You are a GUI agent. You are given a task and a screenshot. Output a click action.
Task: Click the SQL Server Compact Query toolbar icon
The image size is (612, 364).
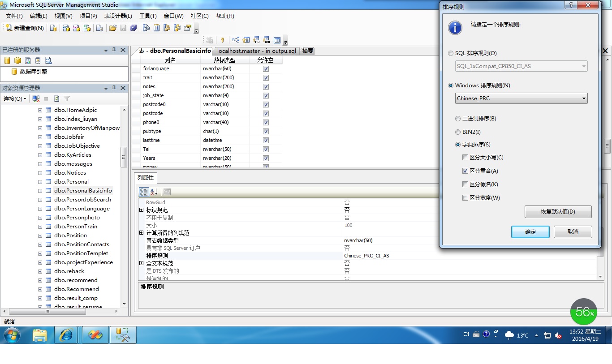(99, 28)
